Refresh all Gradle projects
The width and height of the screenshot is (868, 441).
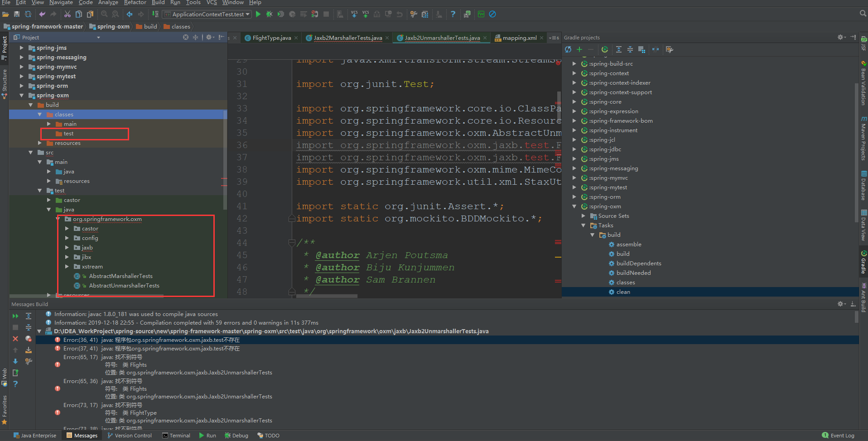[x=568, y=49]
